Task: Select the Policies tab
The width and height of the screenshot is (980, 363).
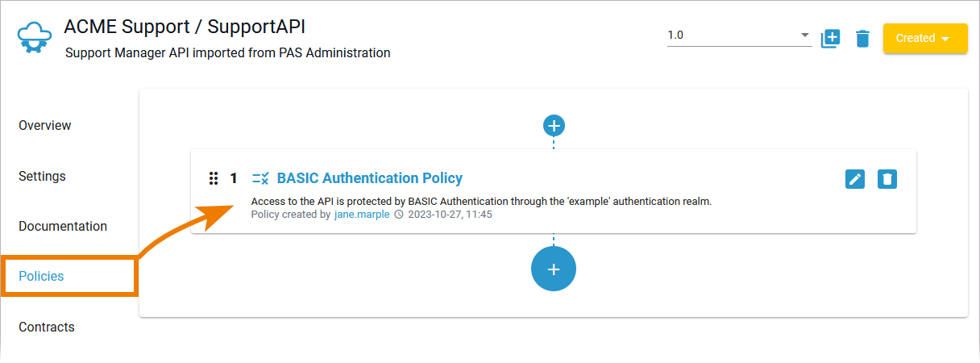Action: pos(41,276)
